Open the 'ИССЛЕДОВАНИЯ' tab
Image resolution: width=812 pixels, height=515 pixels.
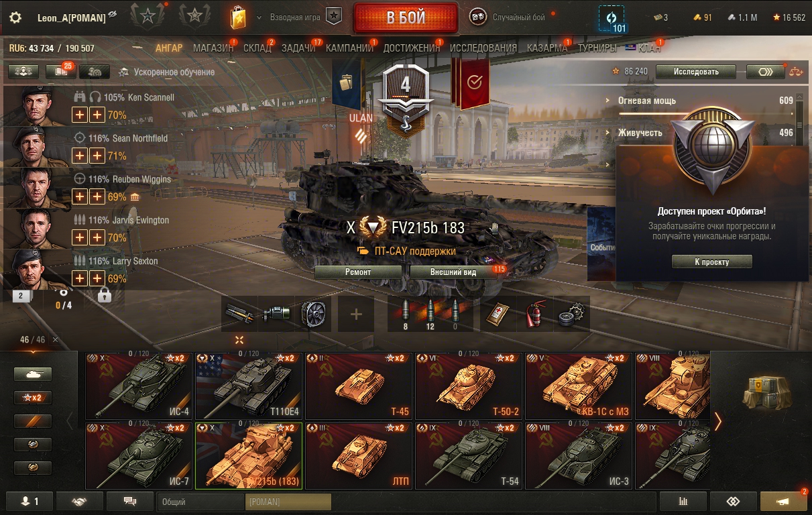(x=483, y=48)
